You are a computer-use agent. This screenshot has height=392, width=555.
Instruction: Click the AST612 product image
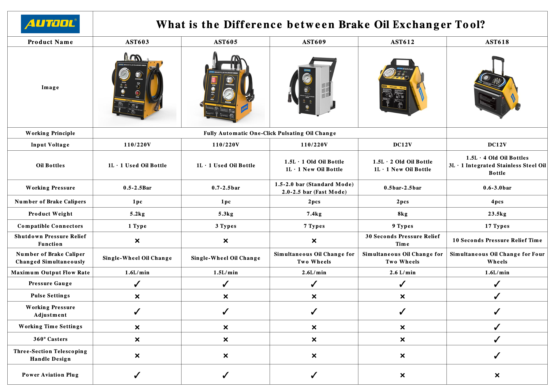pos(403,87)
